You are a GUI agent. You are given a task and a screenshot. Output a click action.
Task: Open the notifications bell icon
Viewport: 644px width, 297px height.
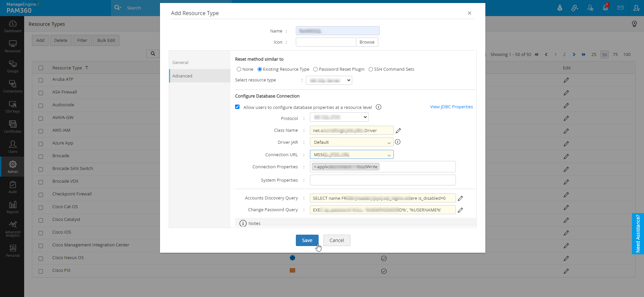pyautogui.click(x=605, y=8)
